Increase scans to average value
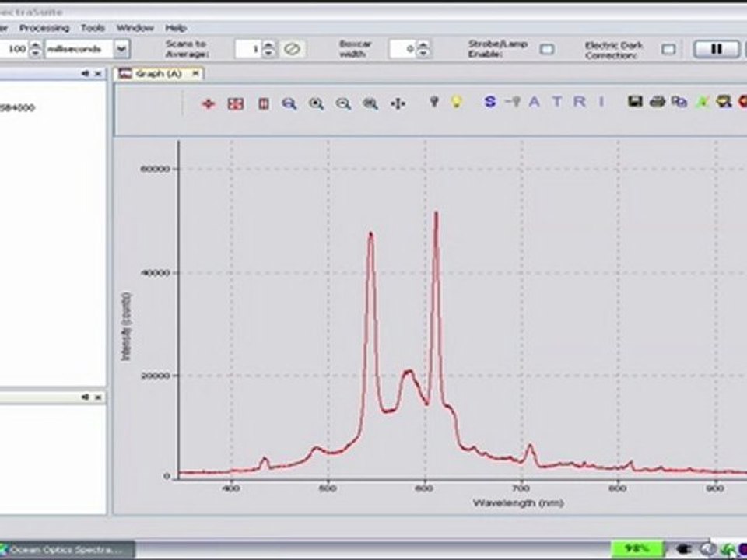 [268, 45]
